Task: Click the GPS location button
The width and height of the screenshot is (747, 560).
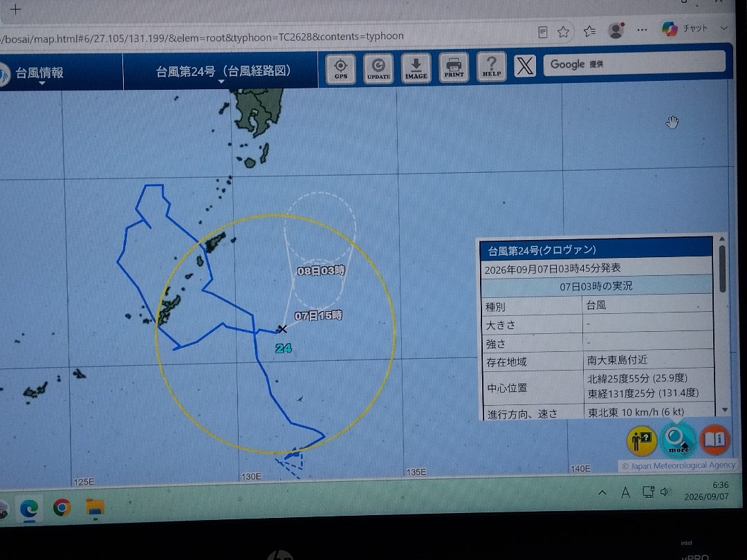Action: [340, 69]
